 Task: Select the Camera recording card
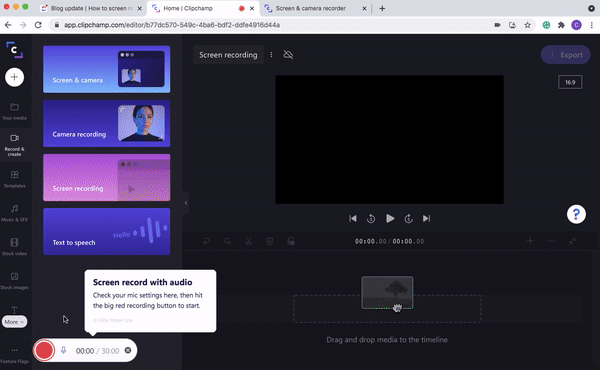coord(107,123)
